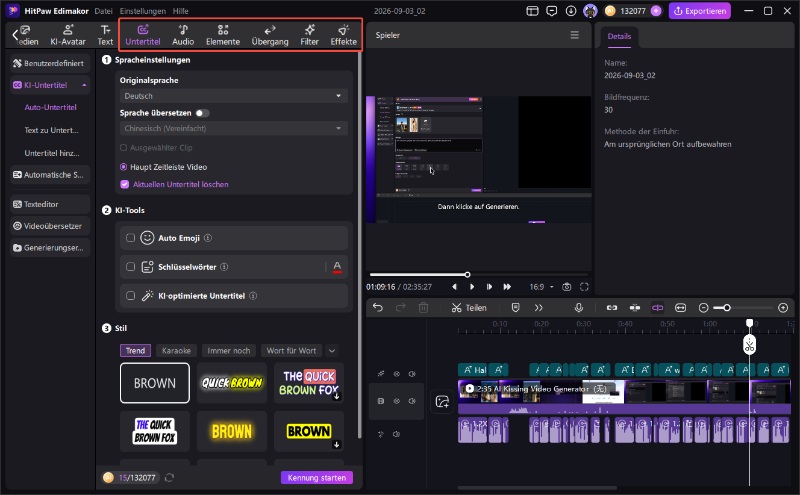Zoom in the timeline with plus icon
Screen dimensions: 800x495
click(x=783, y=308)
